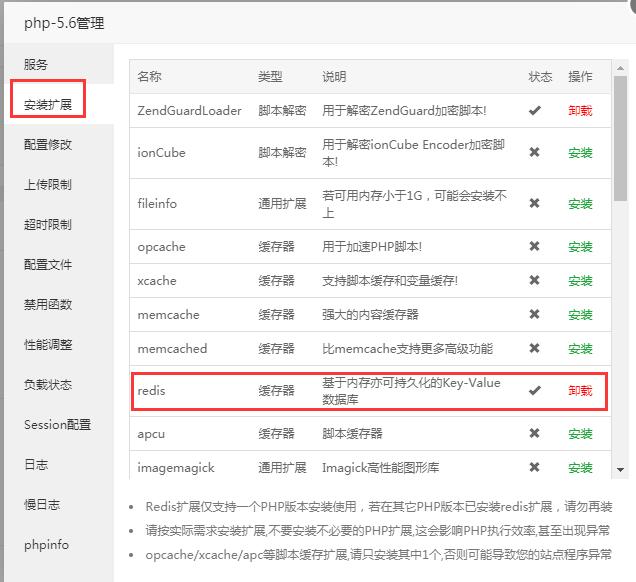Click 卸载 for the redis extension

click(x=580, y=391)
